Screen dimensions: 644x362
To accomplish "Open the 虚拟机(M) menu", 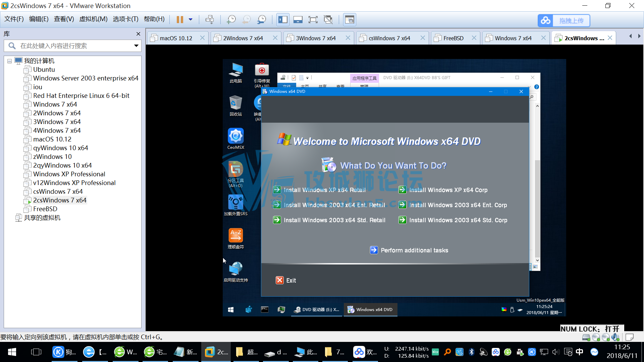I will coord(93,19).
